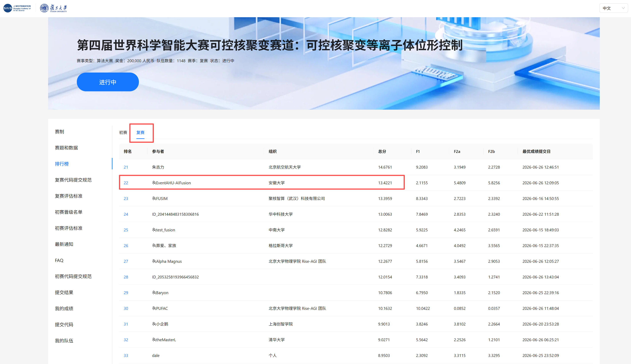Click the 总分 column header
Screen dimensions: 631x364
coord(382,152)
